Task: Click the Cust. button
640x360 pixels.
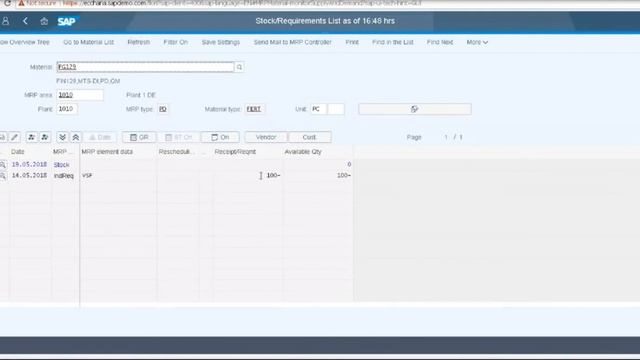Action: (309, 137)
